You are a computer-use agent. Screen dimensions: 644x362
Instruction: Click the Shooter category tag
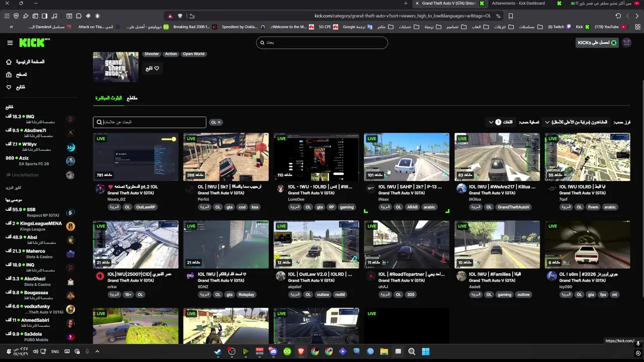[151, 54]
